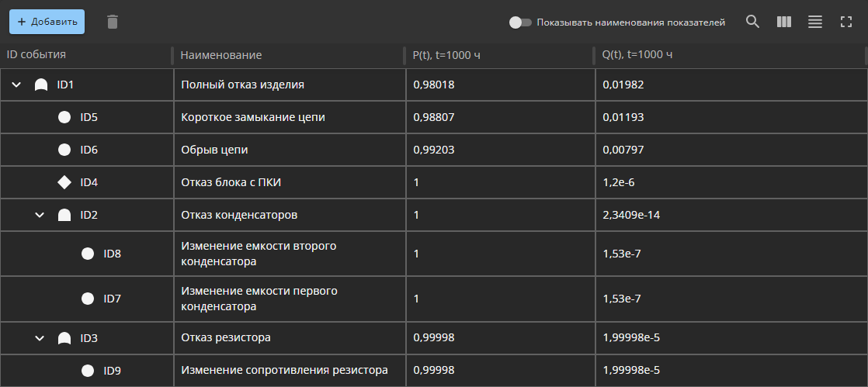
Task: Click the ID7 label text
Action: coord(113,299)
